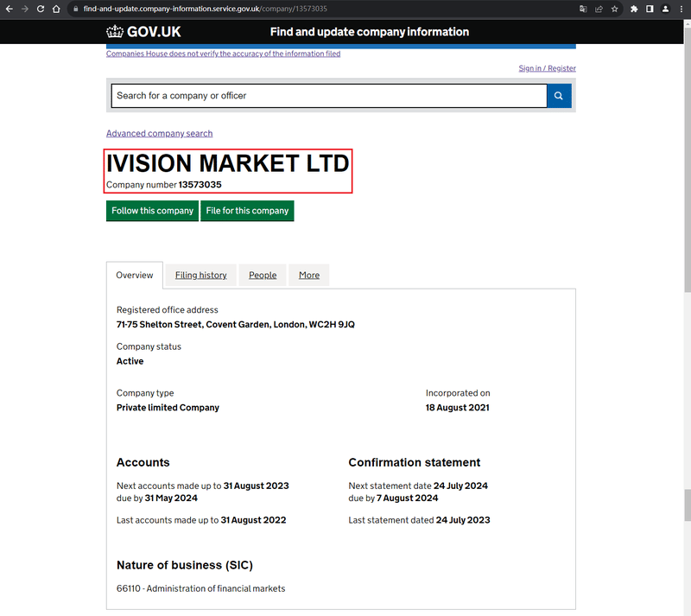The image size is (691, 616).
Task: Open the extensions puzzle icon
Action: 634,9
